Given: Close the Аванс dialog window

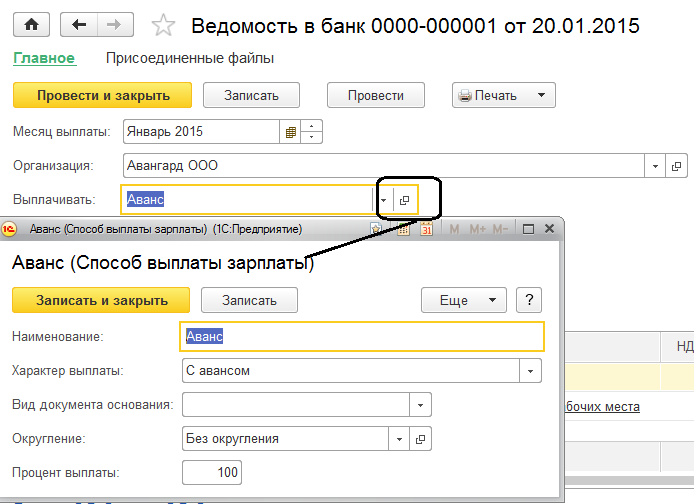Looking at the screenshot, I should point(549,229).
